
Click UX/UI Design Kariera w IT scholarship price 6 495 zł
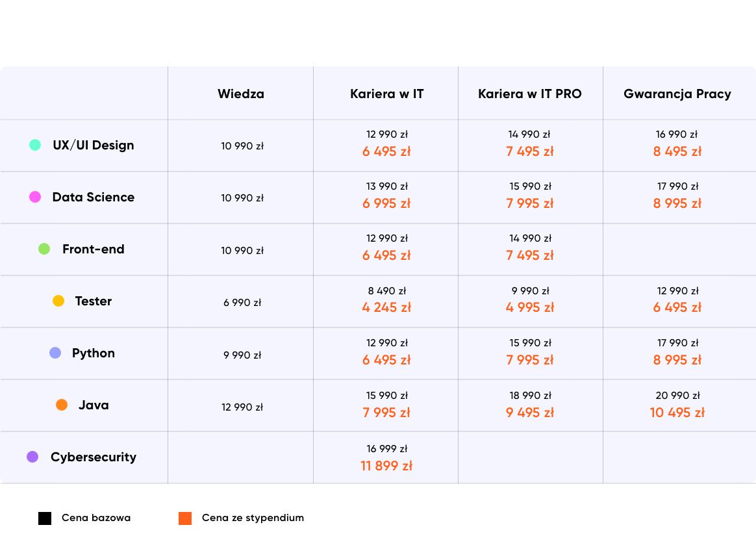click(386, 151)
